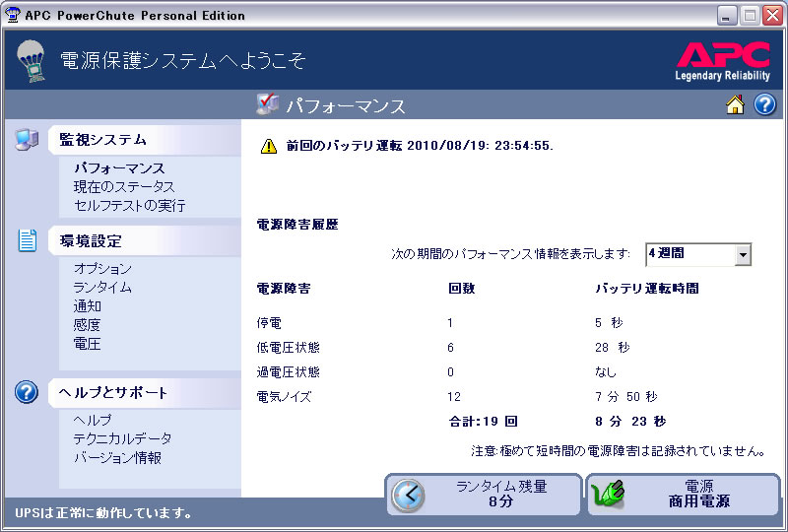The height and width of the screenshot is (532, 788).
Task: Open help via the blue question mark icon
Action: click(x=764, y=104)
